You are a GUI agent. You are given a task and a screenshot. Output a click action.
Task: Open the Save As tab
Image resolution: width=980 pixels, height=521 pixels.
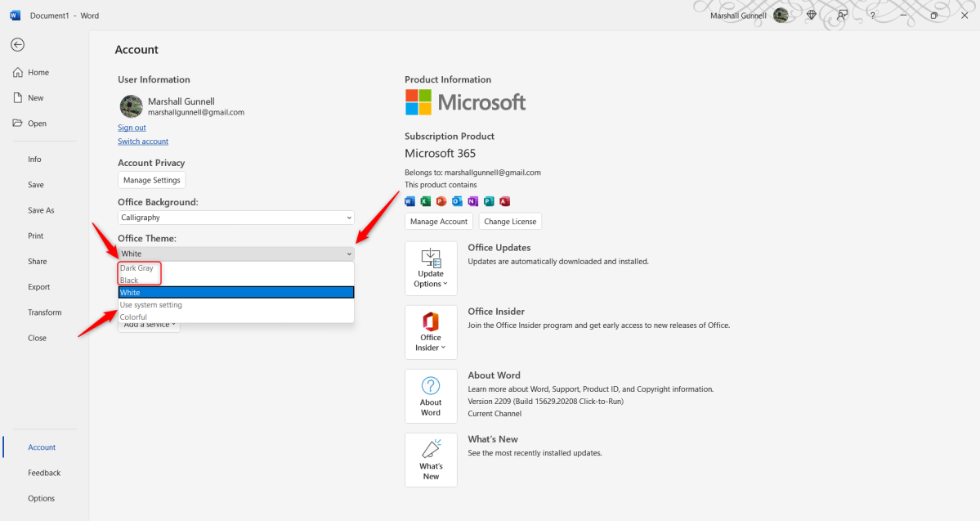41,211
